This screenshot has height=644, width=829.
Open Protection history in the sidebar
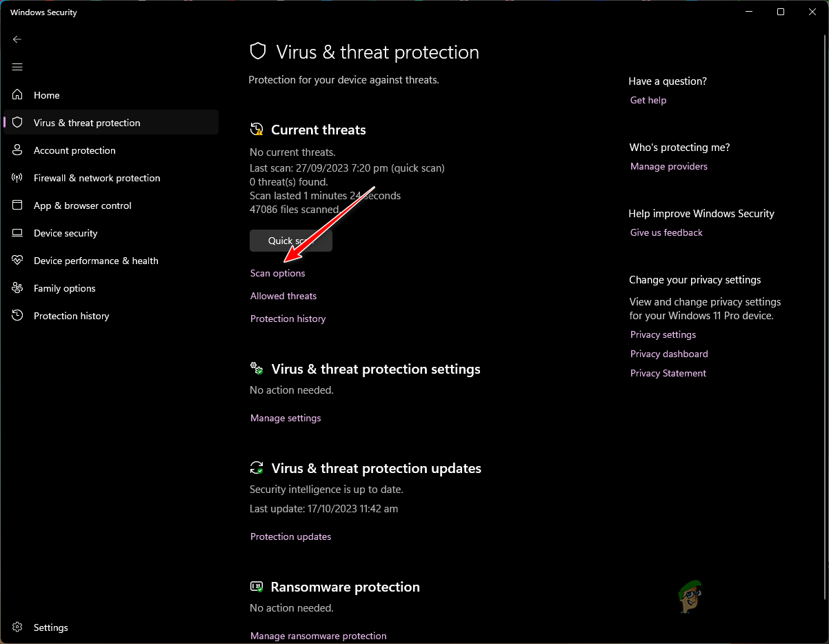[x=71, y=316]
